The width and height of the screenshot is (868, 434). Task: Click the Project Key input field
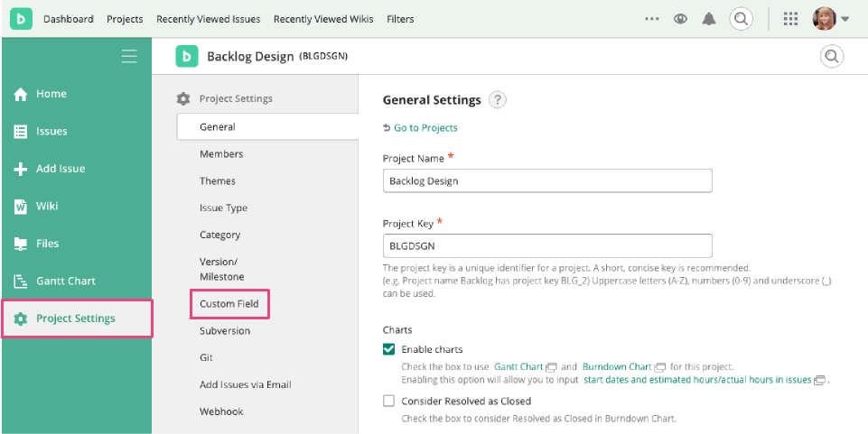(x=547, y=246)
